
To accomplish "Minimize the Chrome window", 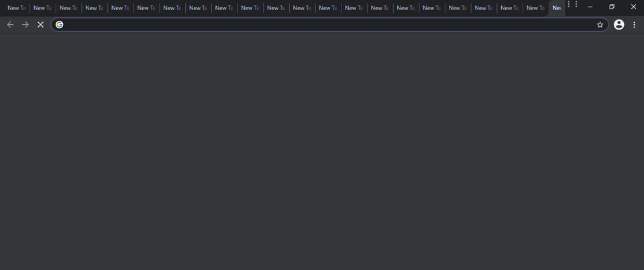I will pos(590,7).
